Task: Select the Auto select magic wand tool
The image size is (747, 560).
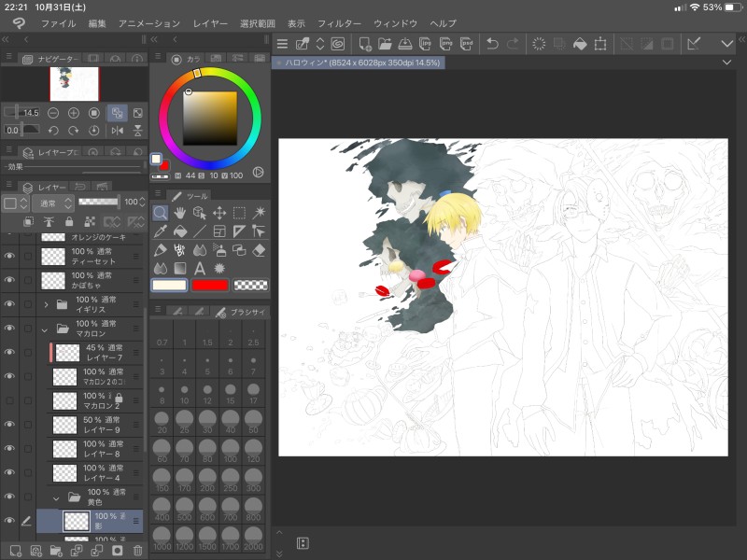Action: 260,213
